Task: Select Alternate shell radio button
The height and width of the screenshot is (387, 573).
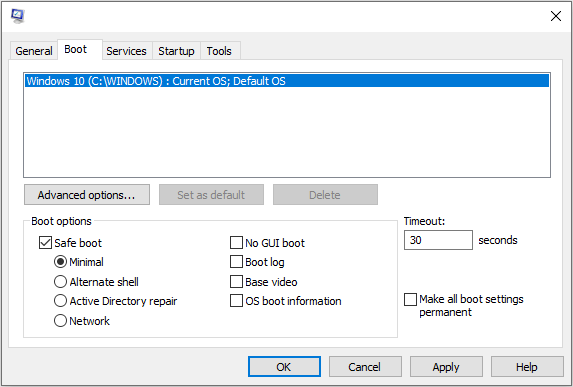Action: (60, 282)
